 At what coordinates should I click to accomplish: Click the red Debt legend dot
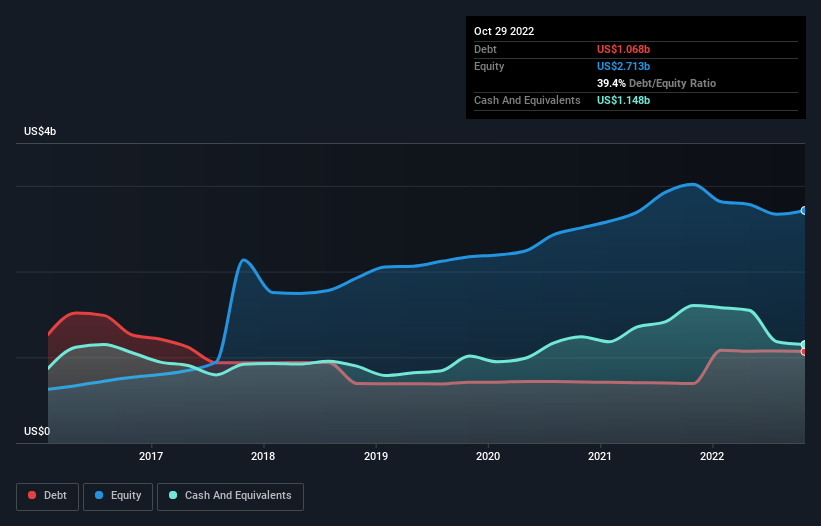click(32, 495)
